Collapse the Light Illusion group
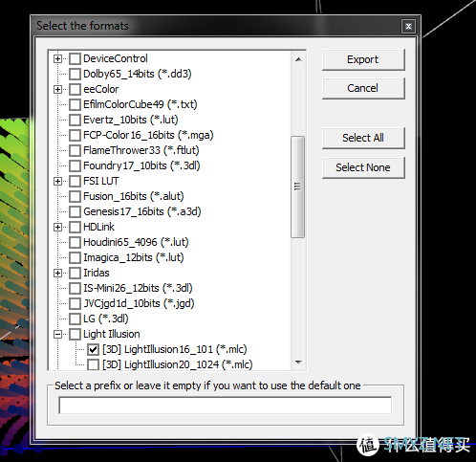This screenshot has height=462, width=476. [57, 334]
